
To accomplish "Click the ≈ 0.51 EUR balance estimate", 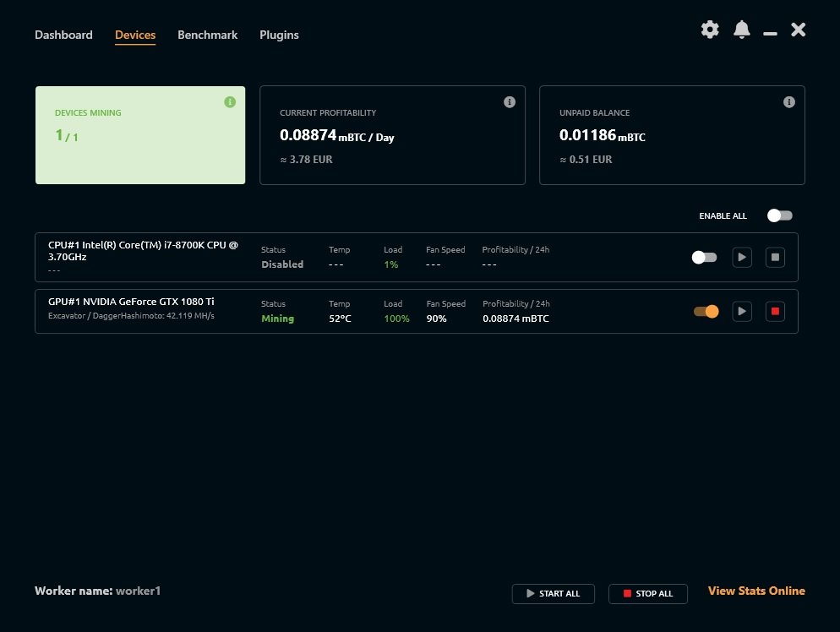I will [586, 159].
